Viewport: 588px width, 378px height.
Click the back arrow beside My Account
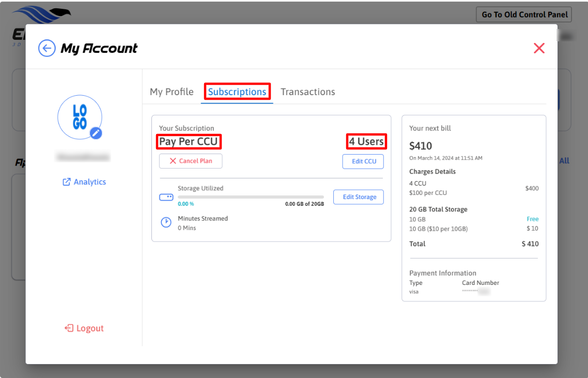click(x=47, y=49)
